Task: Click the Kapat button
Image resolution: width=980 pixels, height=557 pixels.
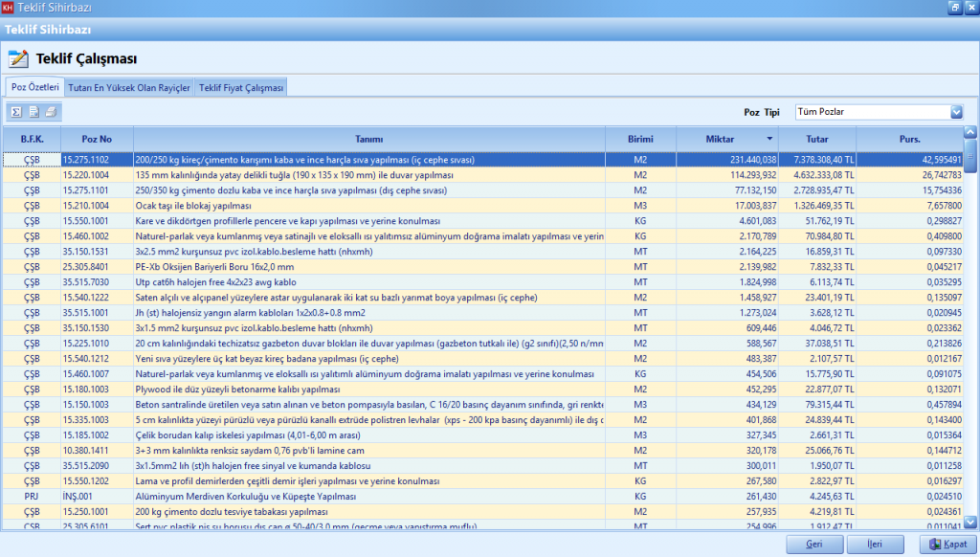Action: 945,545
